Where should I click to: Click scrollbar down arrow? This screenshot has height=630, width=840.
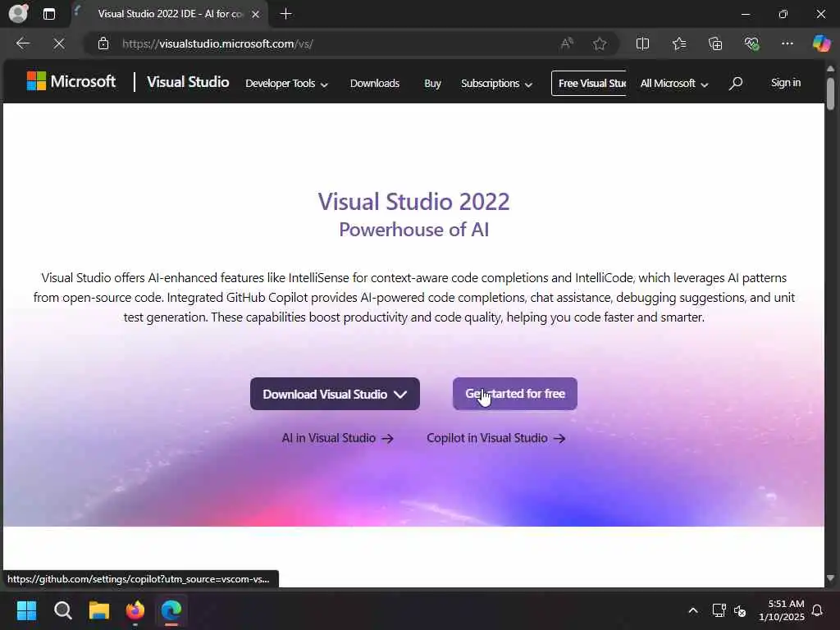point(830,578)
